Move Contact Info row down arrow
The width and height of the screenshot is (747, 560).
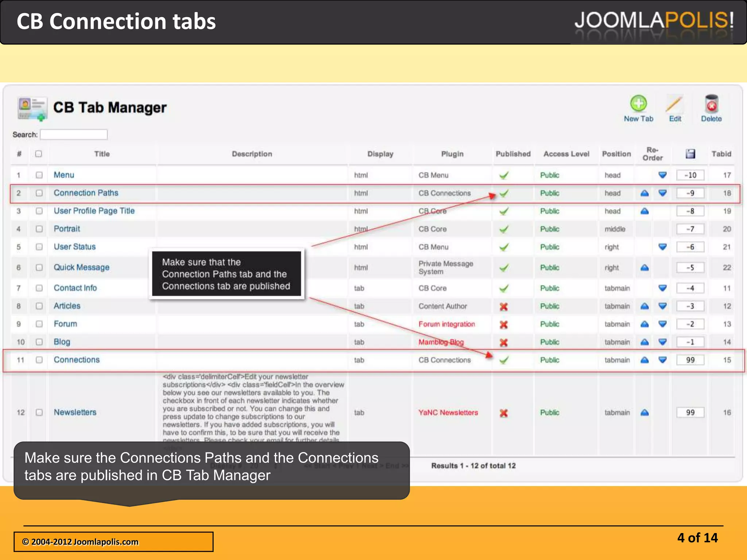tap(663, 288)
